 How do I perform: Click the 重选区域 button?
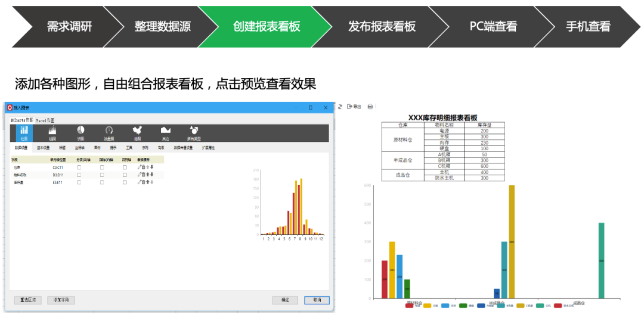[x=28, y=300]
